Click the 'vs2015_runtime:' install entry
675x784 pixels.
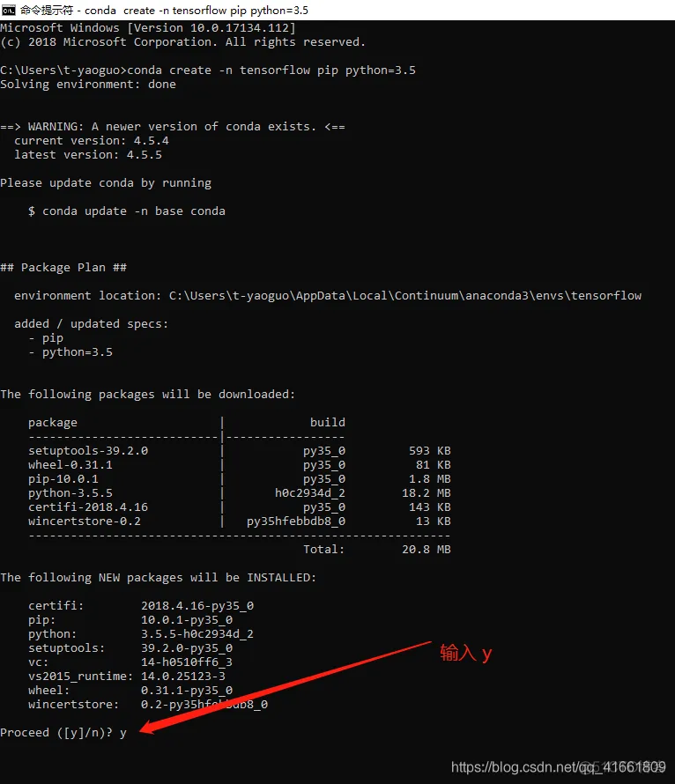[x=81, y=677]
